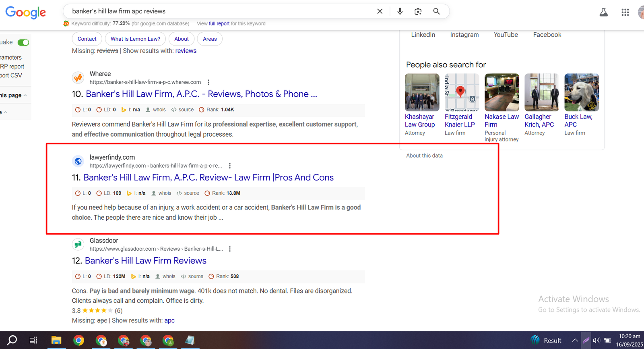Viewport: 644px width, 349px height.
Task: Select the 'What is Lemon Law?' chip
Action: tap(135, 39)
